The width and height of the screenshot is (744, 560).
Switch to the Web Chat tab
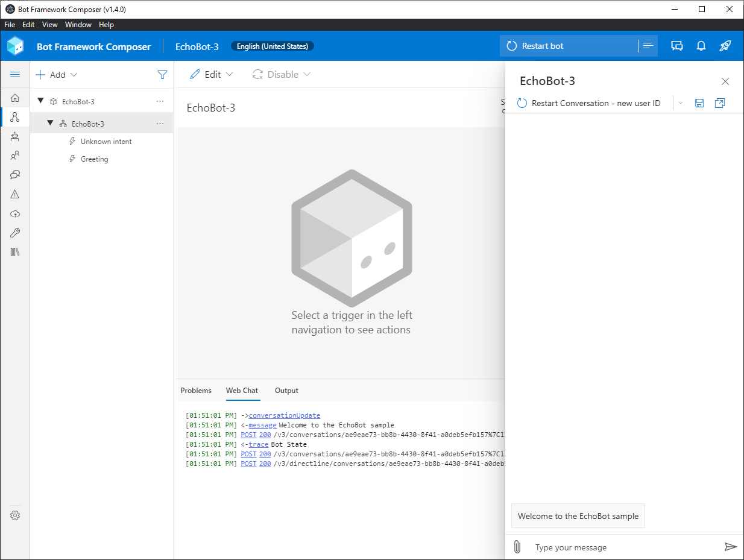[242, 390]
